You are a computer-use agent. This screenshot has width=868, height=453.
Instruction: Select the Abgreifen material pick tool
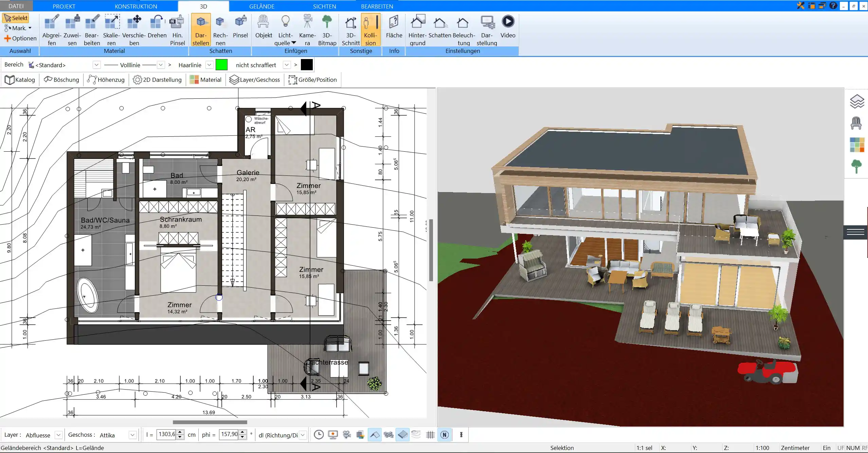point(52,30)
